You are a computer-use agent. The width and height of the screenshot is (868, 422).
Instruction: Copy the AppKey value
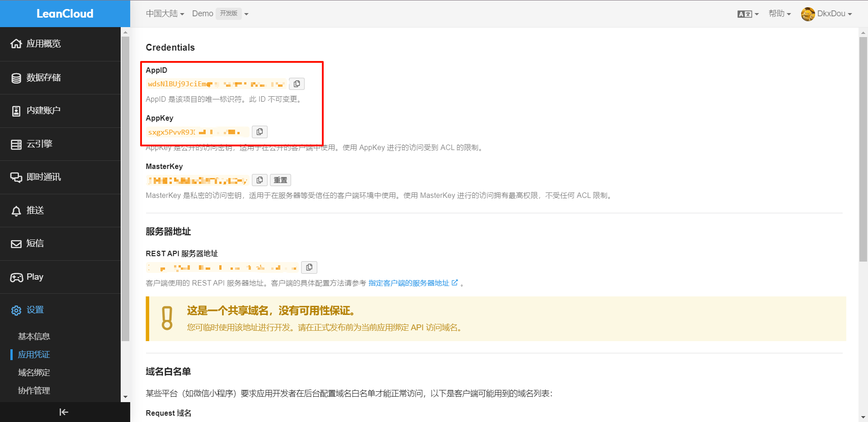tap(259, 131)
